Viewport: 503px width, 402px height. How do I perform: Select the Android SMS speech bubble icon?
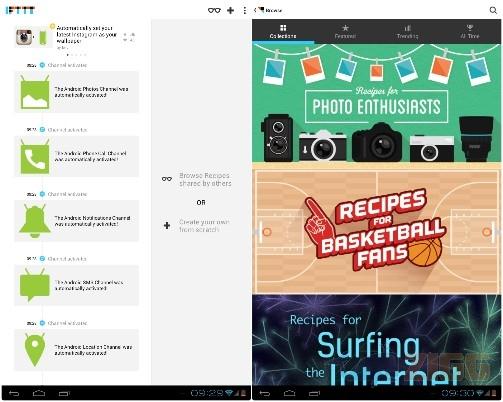(x=35, y=285)
